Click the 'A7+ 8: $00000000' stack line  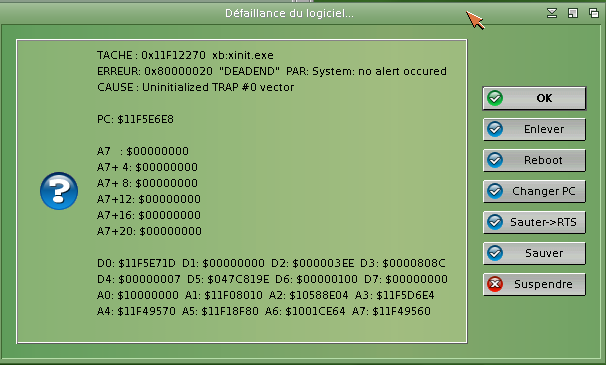pyautogui.click(x=147, y=183)
